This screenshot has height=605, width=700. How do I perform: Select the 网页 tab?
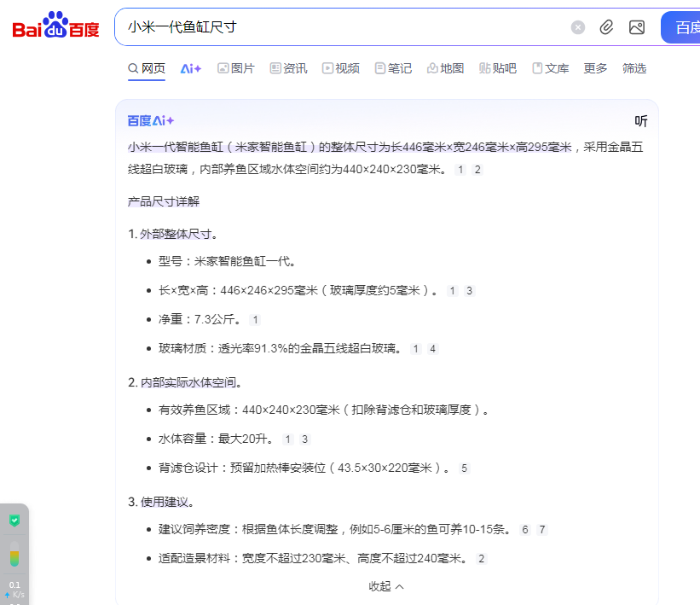[x=147, y=68]
